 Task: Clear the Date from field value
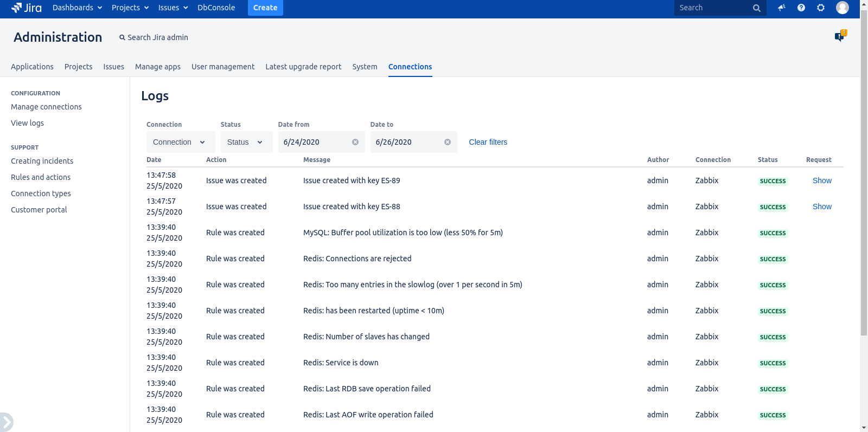click(x=355, y=142)
